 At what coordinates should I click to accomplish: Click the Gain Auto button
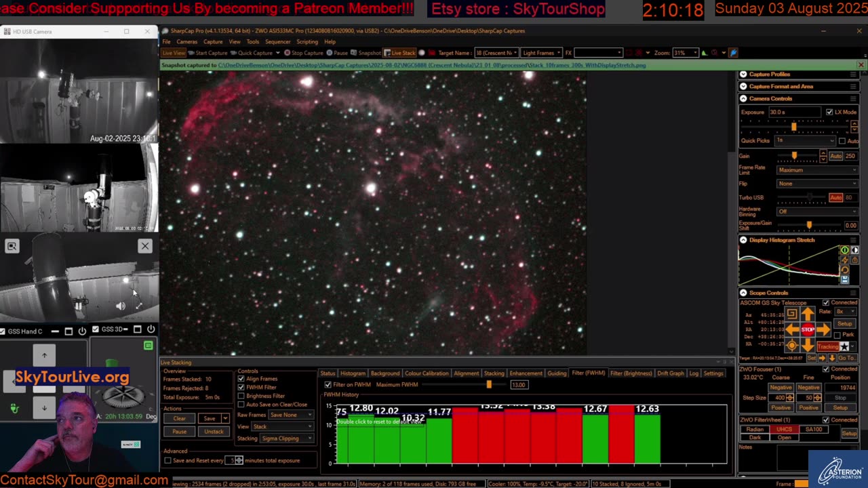835,157
